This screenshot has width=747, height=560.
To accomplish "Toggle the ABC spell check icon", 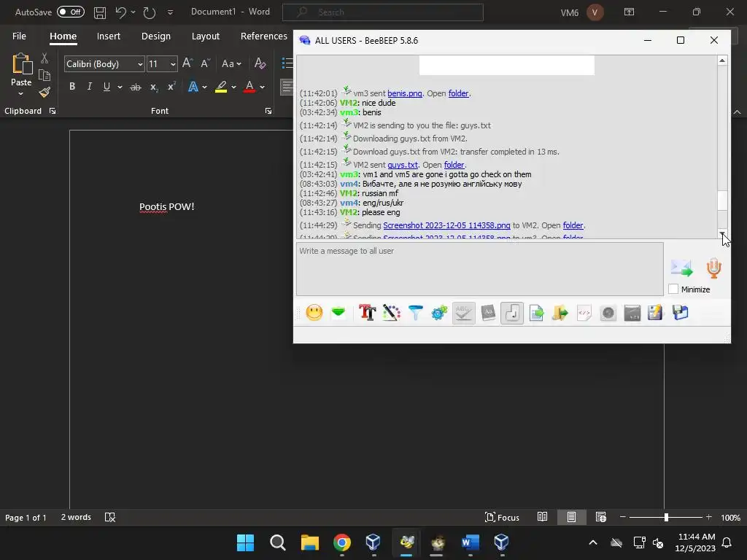I will pyautogui.click(x=463, y=313).
